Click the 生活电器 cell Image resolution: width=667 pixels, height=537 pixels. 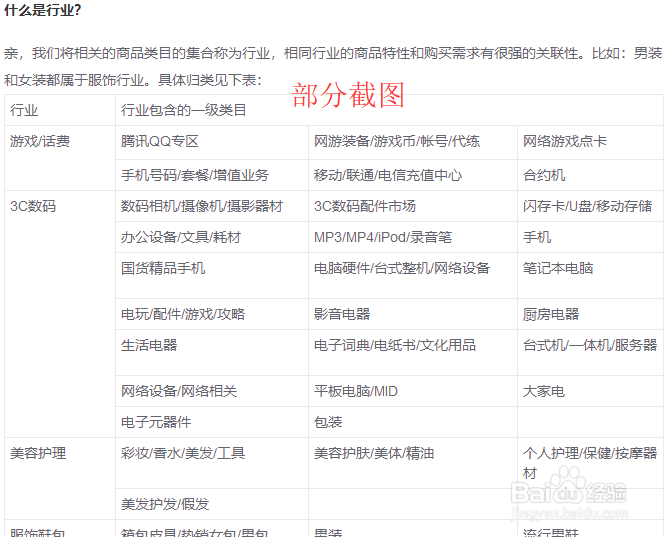pos(212,352)
